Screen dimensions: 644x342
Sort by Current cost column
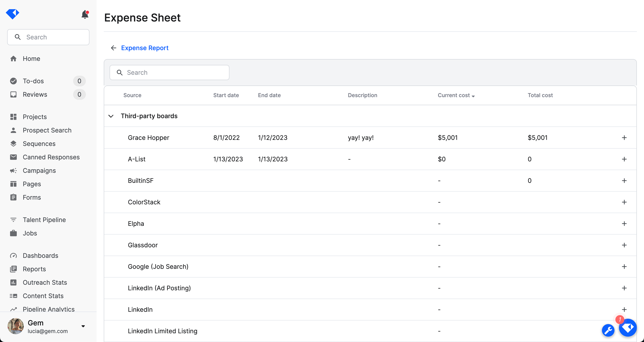click(x=456, y=95)
